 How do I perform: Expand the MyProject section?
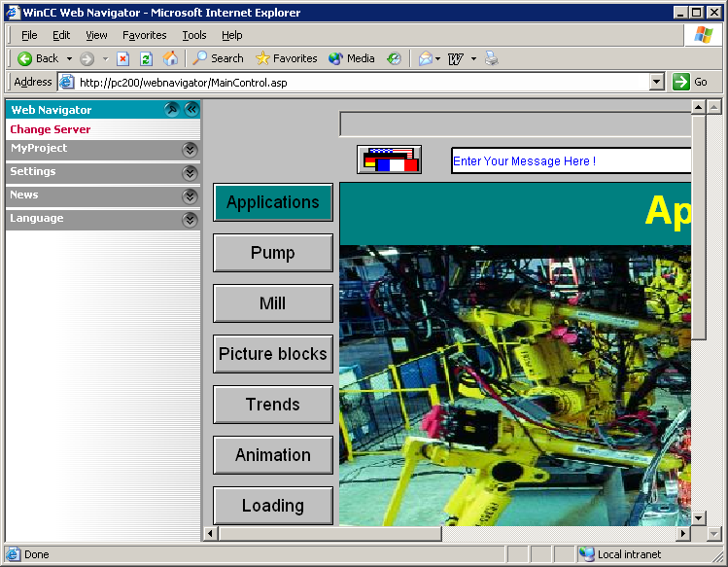pyautogui.click(x=190, y=149)
